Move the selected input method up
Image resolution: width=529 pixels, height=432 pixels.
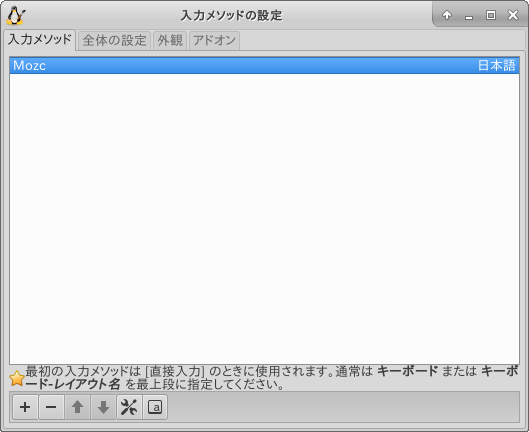point(77,407)
